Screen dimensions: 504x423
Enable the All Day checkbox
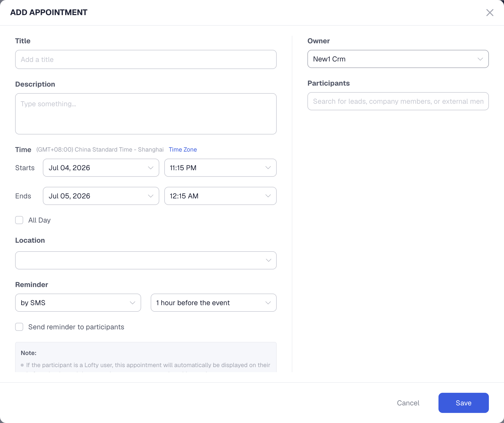(19, 220)
